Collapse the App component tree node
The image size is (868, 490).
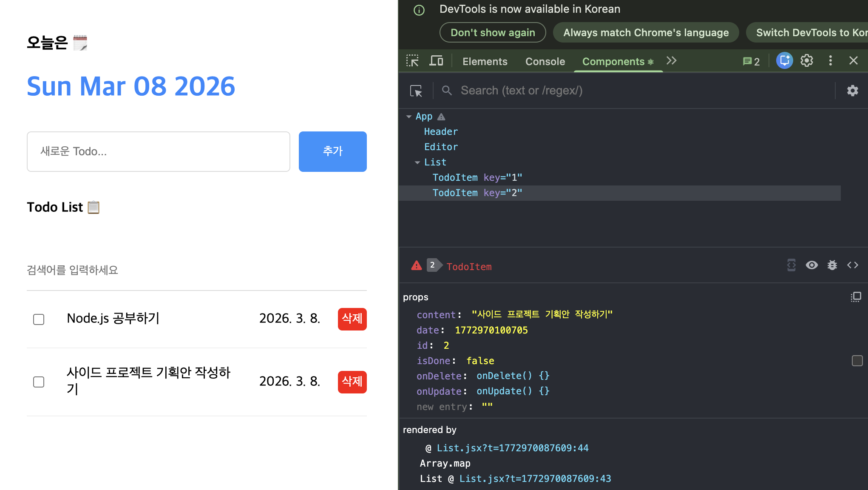[x=409, y=117]
